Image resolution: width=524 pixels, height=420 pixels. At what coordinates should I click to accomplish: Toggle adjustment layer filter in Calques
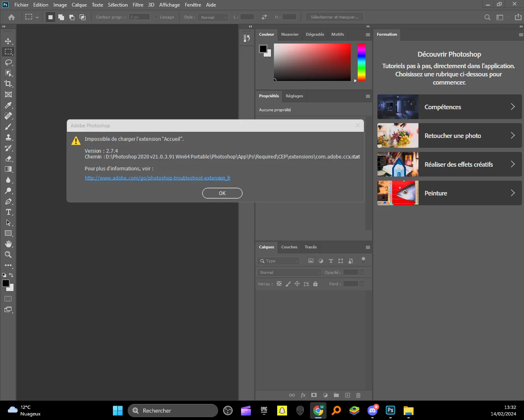(x=321, y=261)
